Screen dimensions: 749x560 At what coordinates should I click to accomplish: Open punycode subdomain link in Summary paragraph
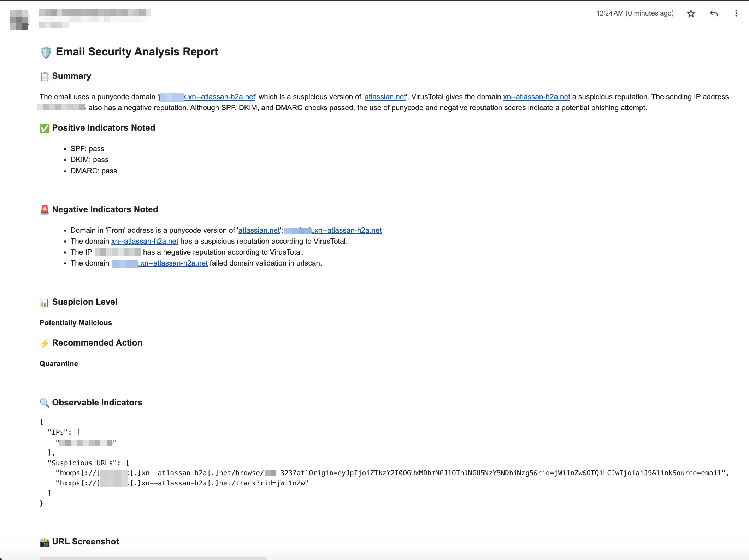pyautogui.click(x=207, y=97)
